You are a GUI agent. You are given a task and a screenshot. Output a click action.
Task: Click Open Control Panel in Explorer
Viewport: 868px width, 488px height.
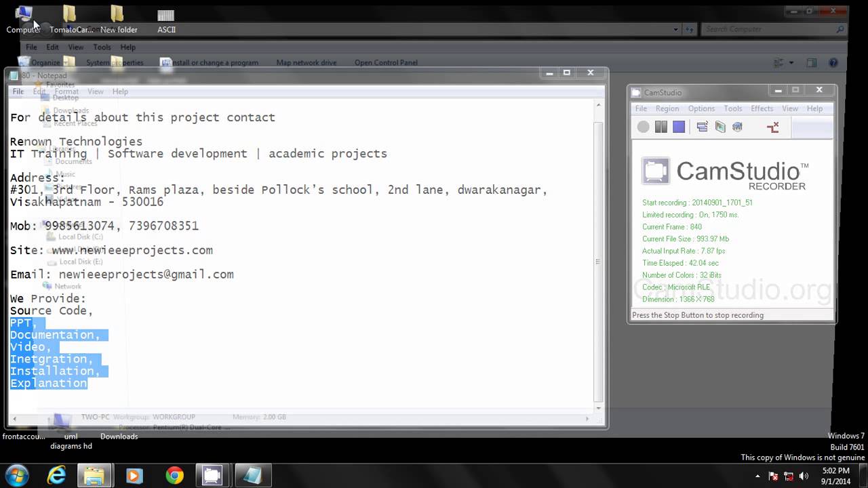pos(386,63)
